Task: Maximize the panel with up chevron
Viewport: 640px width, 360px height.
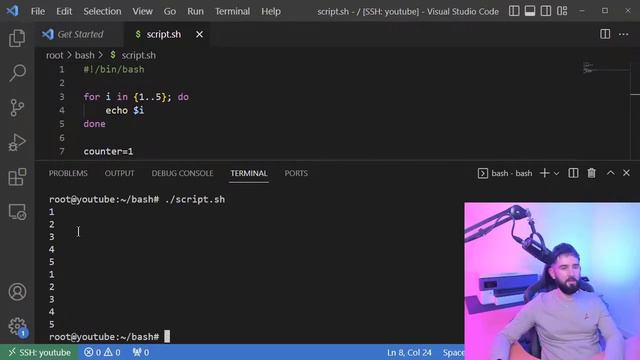Action: point(610,173)
